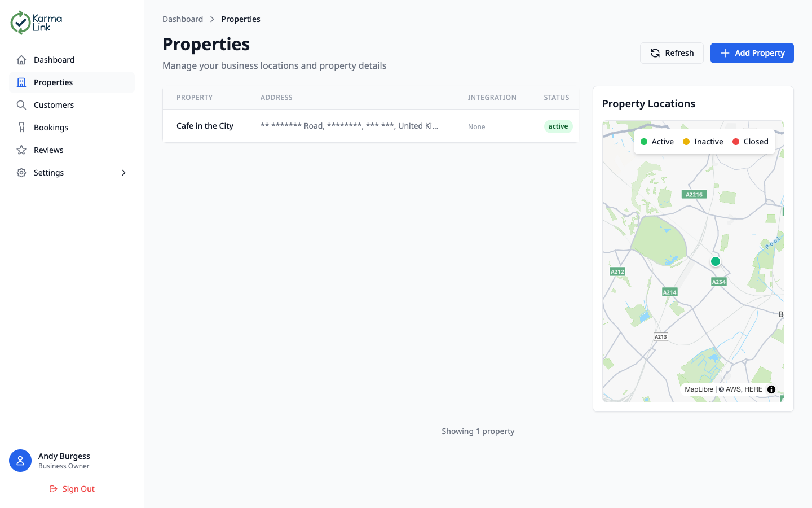Click the Add Property button
Image resolution: width=812 pixels, height=508 pixels.
[752, 52]
